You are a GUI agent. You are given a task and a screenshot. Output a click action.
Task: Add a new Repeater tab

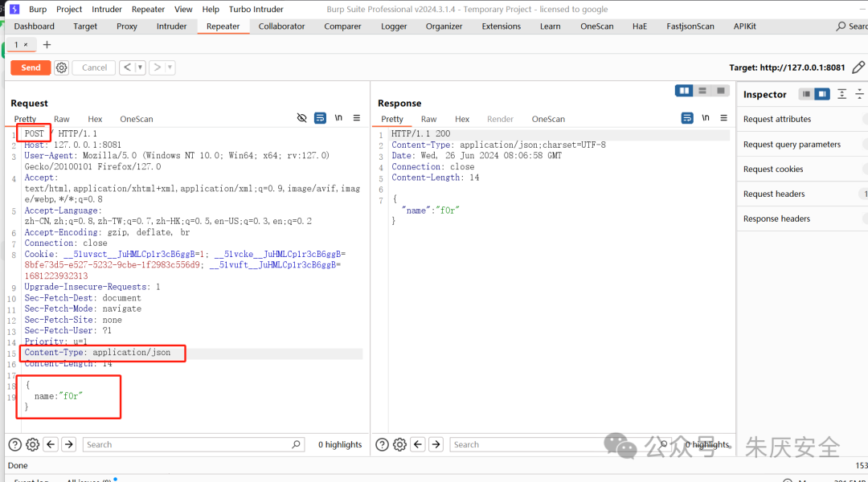point(47,45)
